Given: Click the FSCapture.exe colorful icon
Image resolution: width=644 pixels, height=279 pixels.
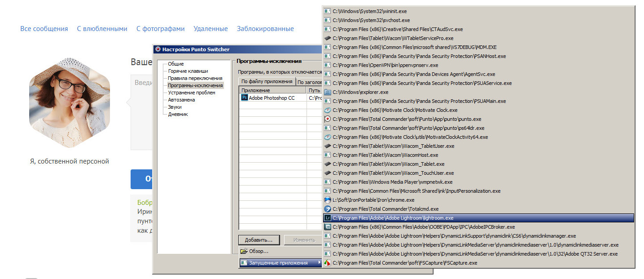Looking at the screenshot, I should click(327, 263).
